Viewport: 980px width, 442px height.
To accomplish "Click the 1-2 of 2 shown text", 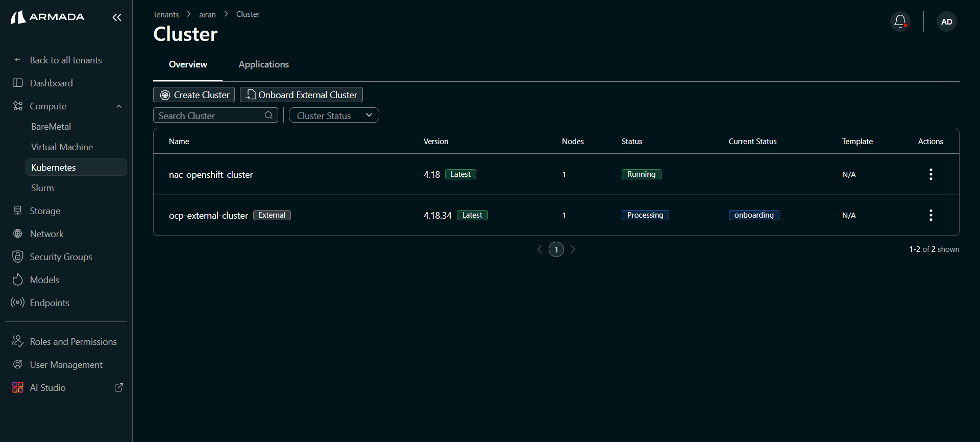I will pos(934,249).
